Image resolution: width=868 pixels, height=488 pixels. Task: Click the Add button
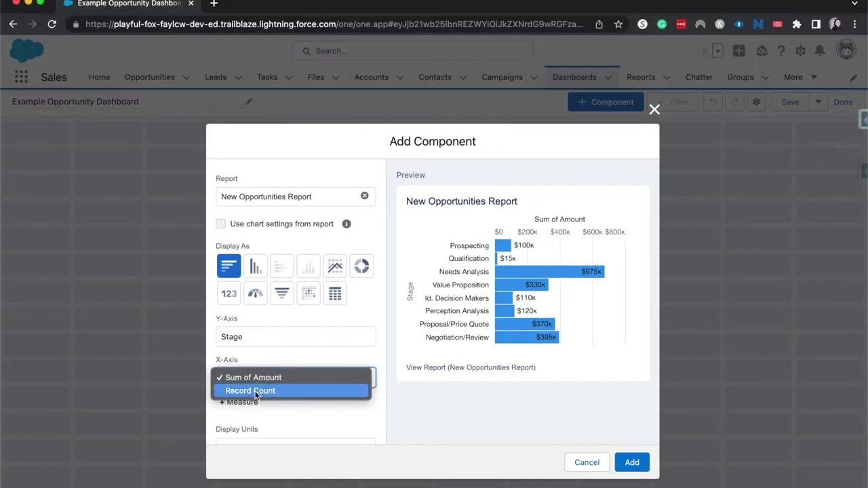click(x=632, y=462)
